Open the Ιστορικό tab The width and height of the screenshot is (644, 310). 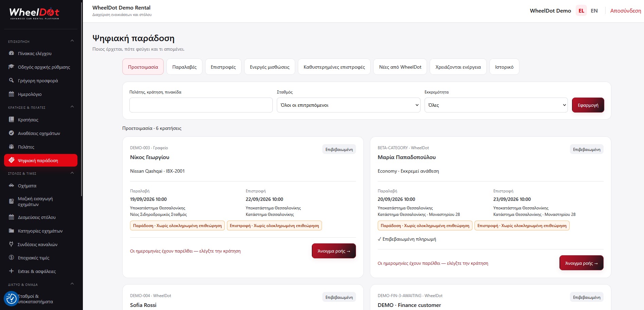click(504, 67)
